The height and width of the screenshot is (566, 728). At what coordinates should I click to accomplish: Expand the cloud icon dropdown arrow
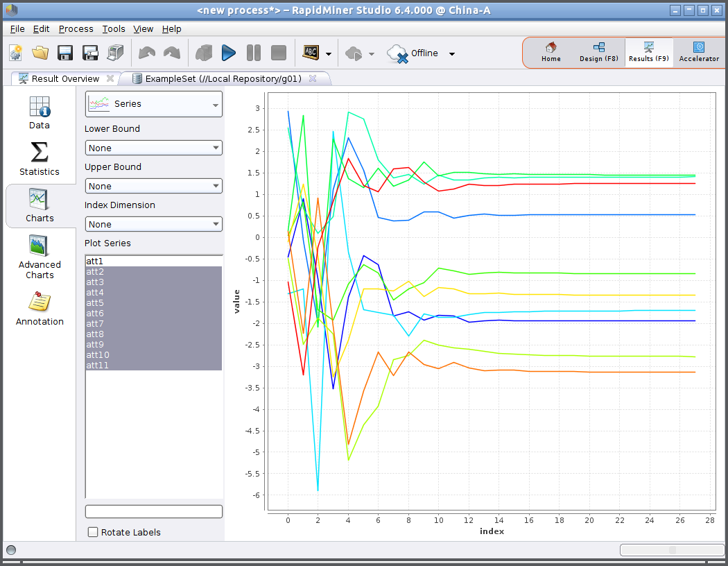372,54
